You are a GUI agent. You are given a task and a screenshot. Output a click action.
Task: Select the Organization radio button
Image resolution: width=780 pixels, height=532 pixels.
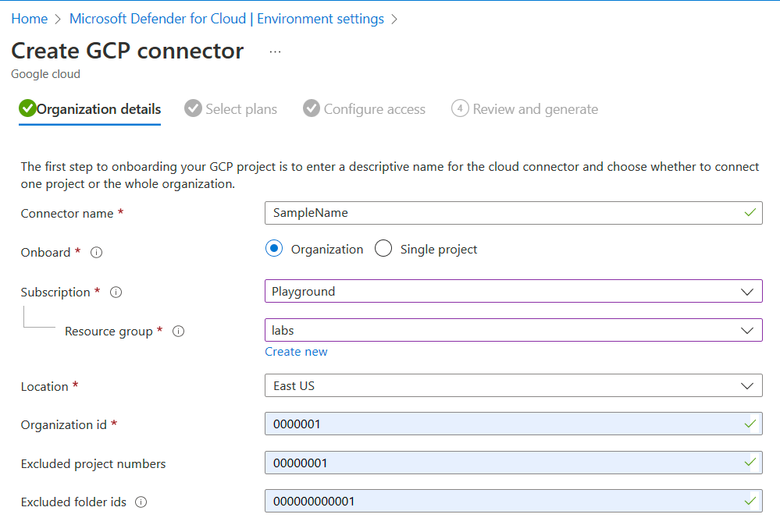(274, 248)
